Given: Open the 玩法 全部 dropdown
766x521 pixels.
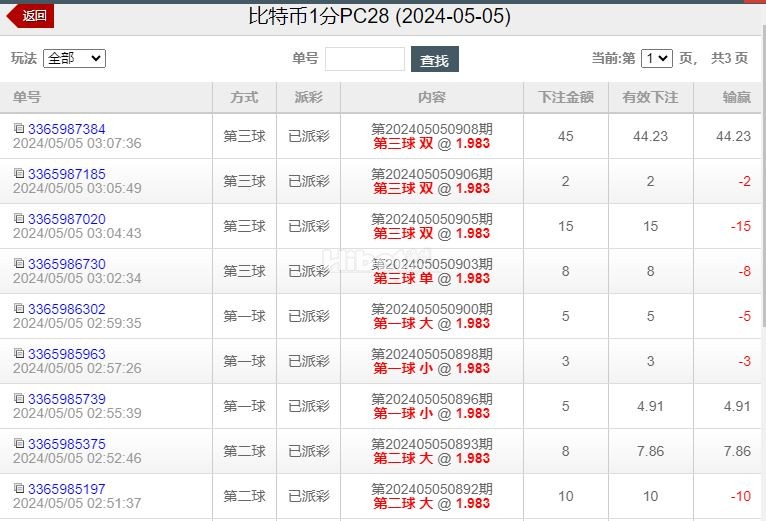Looking at the screenshot, I should coord(74,59).
